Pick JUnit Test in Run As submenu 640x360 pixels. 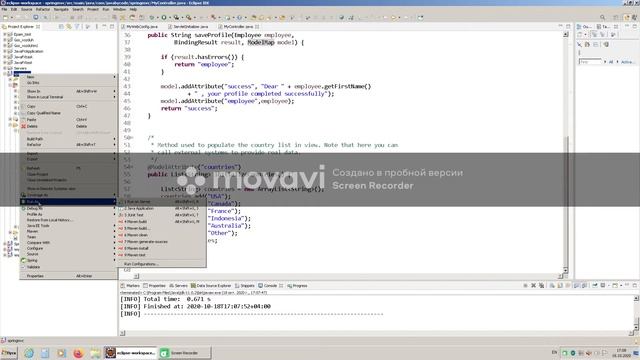tap(161, 215)
